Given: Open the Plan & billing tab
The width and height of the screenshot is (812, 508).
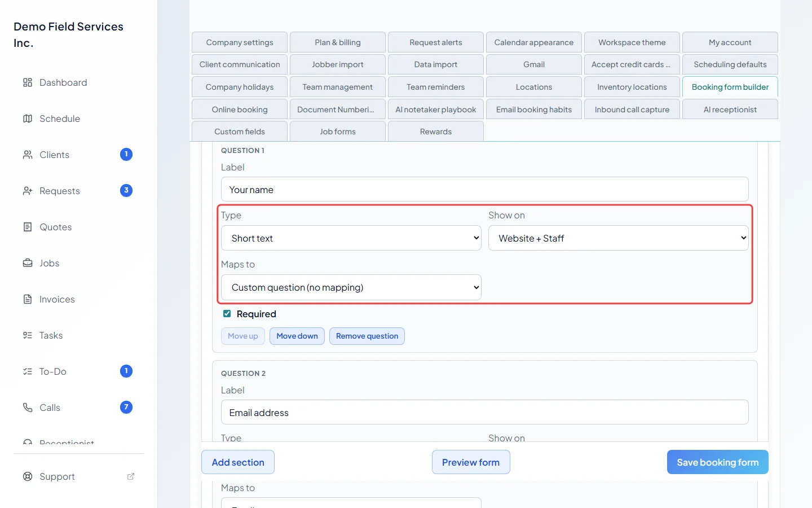Looking at the screenshot, I should 338,42.
